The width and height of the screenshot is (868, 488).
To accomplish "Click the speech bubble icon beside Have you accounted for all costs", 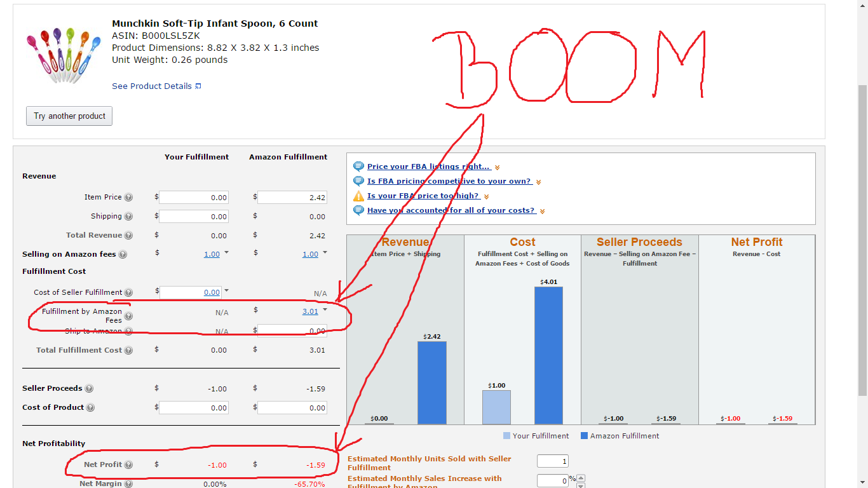I will click(358, 210).
